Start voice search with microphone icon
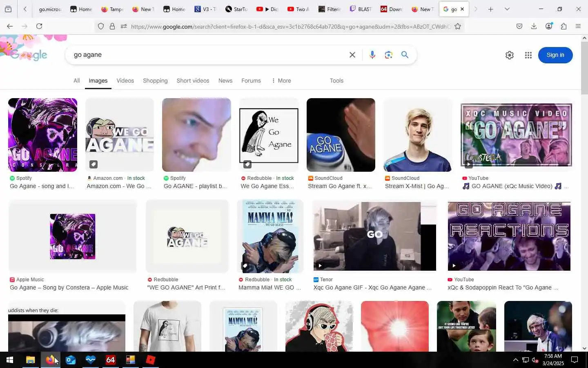Viewport: 588px width, 368px height. pos(372,55)
